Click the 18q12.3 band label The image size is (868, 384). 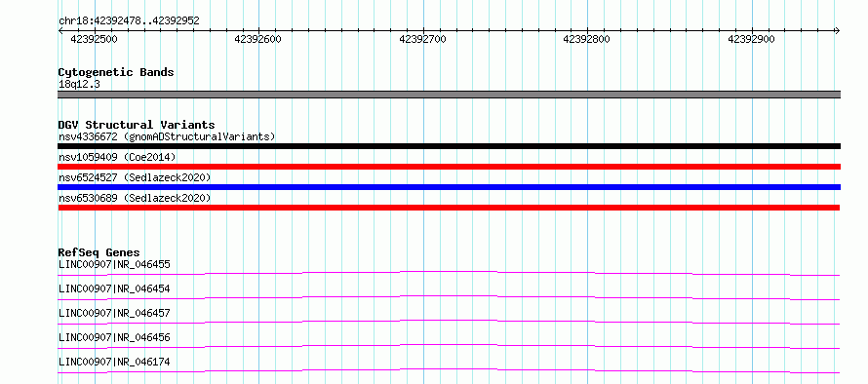pos(79,85)
